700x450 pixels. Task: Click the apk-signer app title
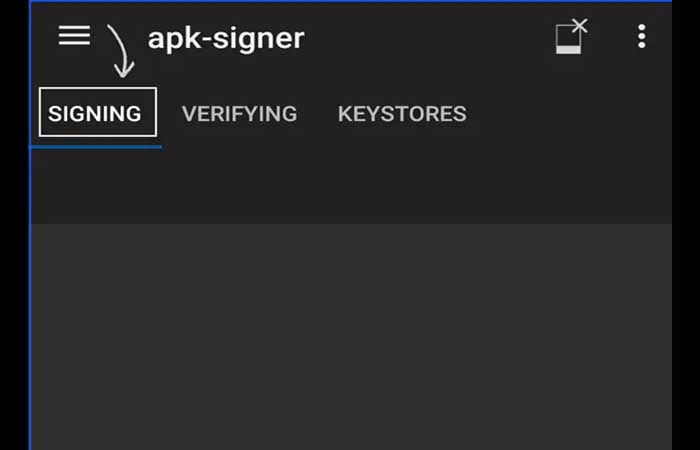pyautogui.click(x=226, y=38)
